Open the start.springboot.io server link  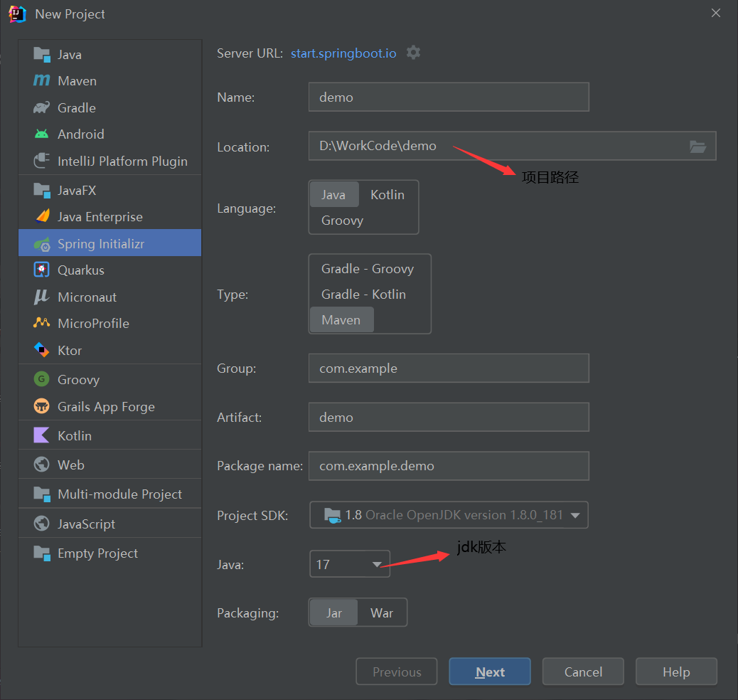343,53
